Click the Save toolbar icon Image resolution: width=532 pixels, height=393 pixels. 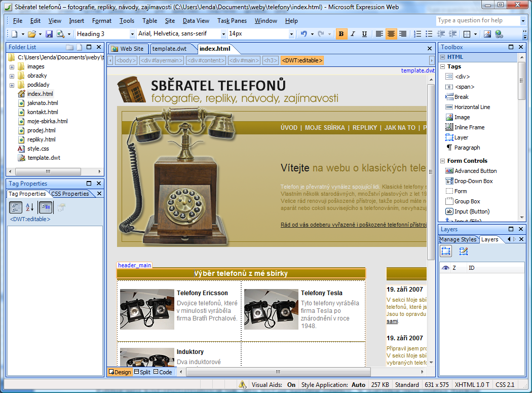pyautogui.click(x=49, y=34)
